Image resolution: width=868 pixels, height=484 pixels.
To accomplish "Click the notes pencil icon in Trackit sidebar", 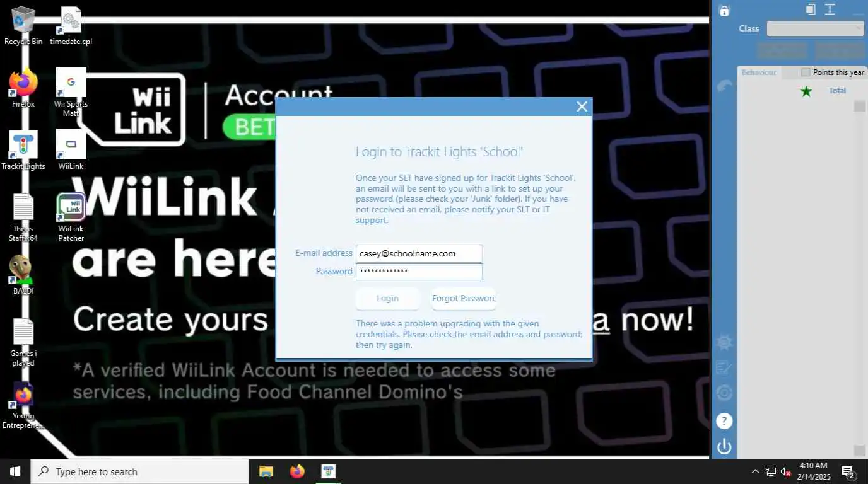I will [x=724, y=367].
